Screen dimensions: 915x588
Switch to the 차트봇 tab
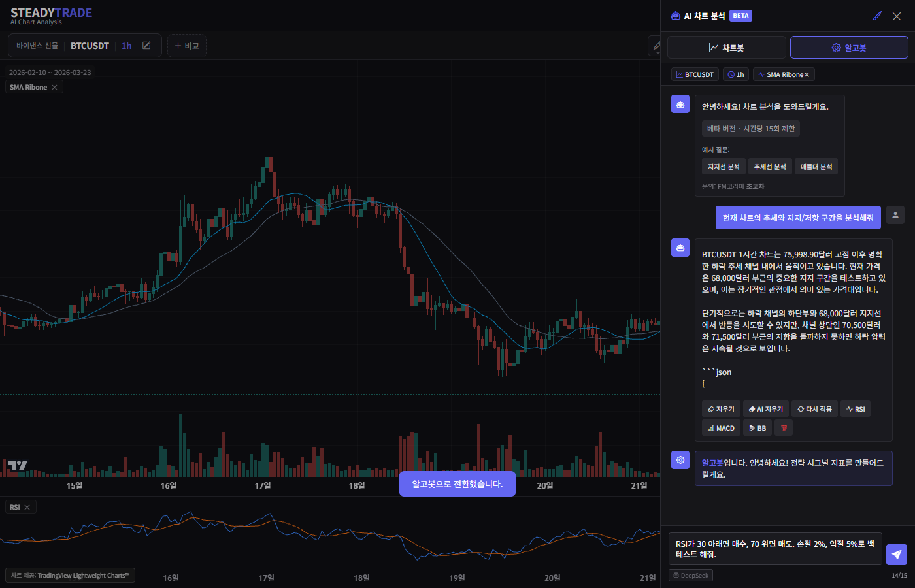(726, 48)
